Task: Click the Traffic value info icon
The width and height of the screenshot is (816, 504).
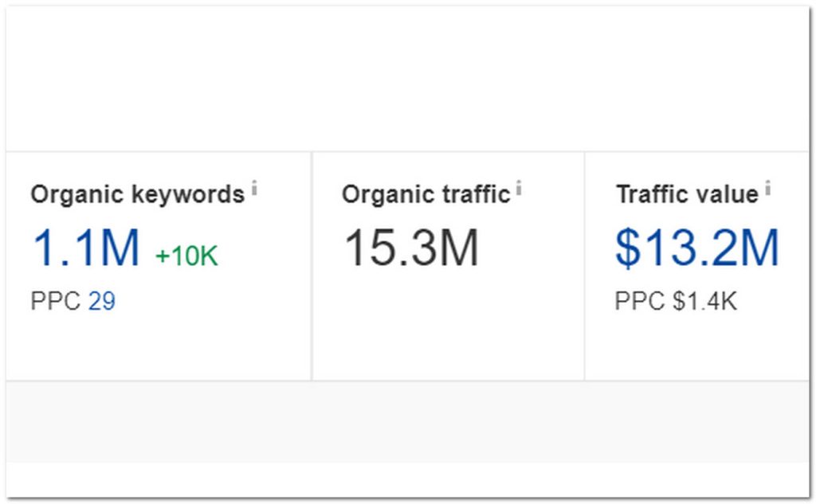Action: click(767, 189)
